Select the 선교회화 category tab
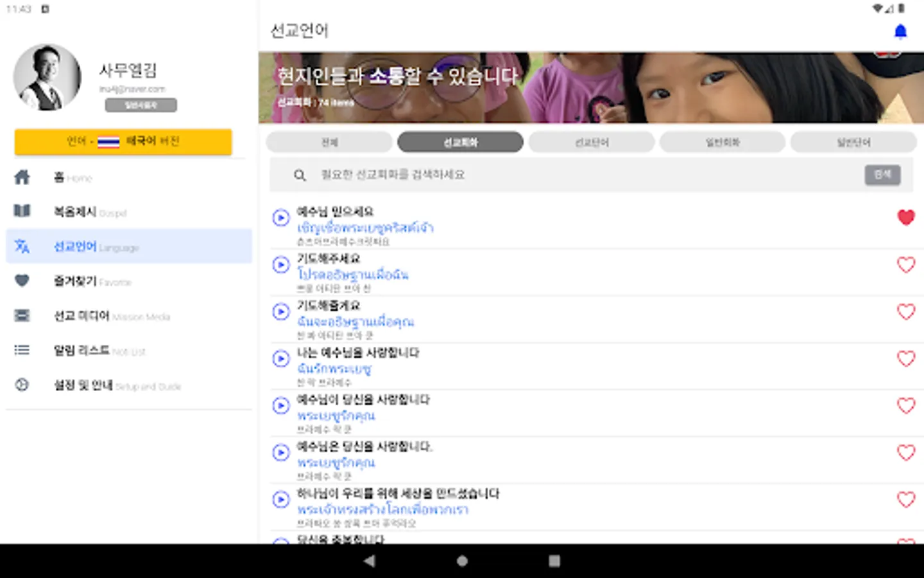Viewport: 924px width, 578px height. coord(460,143)
